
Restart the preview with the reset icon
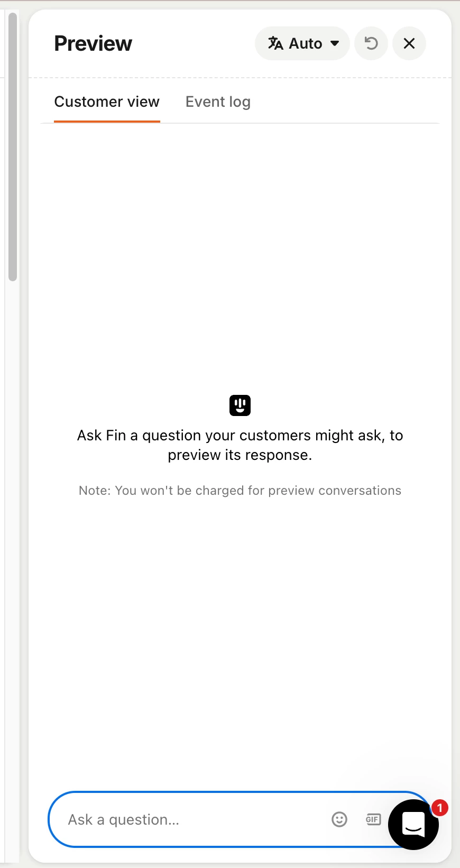coord(371,43)
